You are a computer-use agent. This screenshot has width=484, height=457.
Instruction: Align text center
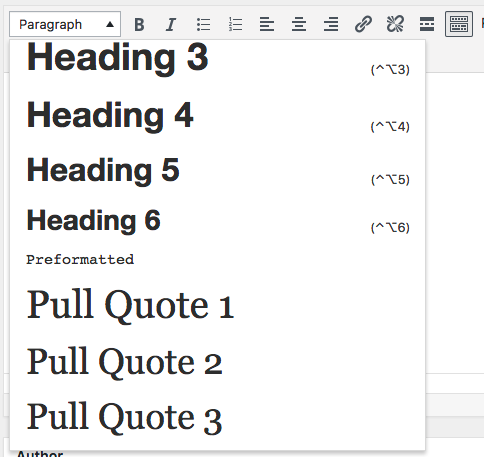coord(299,24)
